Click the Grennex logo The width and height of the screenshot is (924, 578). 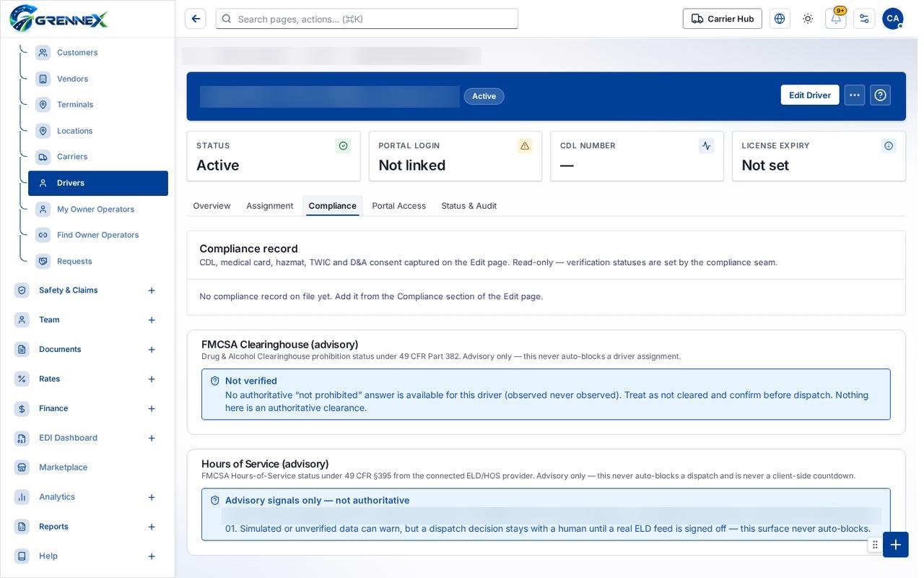pos(58,19)
